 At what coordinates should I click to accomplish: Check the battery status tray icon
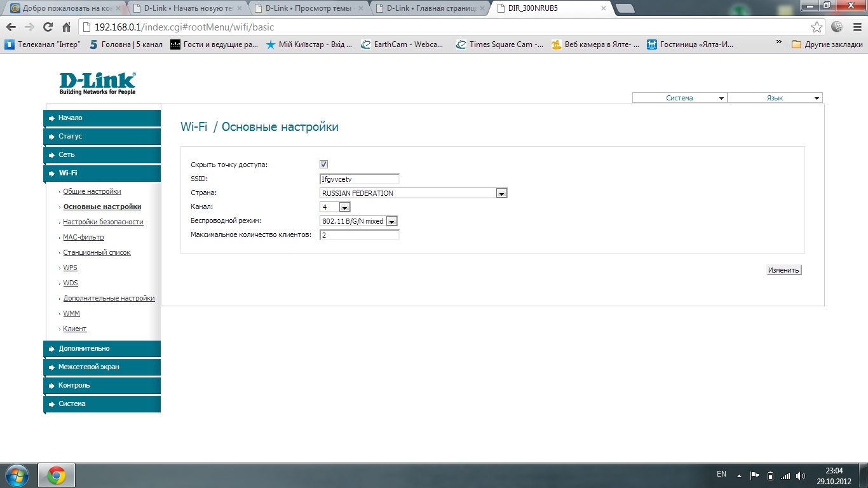pyautogui.click(x=770, y=476)
